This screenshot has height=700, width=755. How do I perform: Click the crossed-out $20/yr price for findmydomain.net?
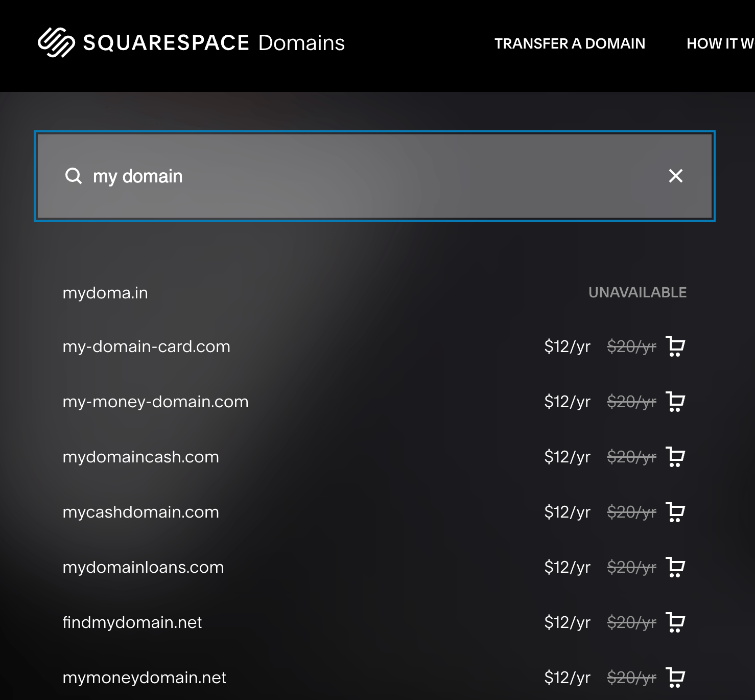tap(631, 622)
